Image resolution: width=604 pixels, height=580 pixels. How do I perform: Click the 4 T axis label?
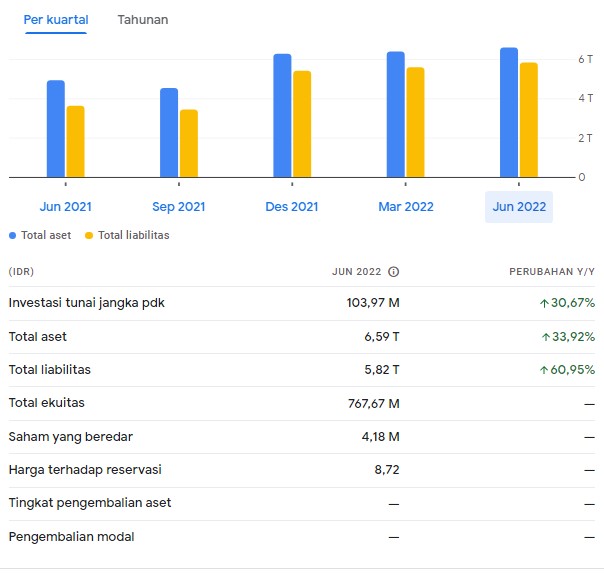pyautogui.click(x=585, y=98)
